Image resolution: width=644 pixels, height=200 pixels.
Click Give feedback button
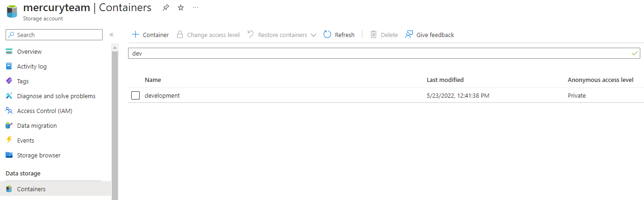pos(429,35)
